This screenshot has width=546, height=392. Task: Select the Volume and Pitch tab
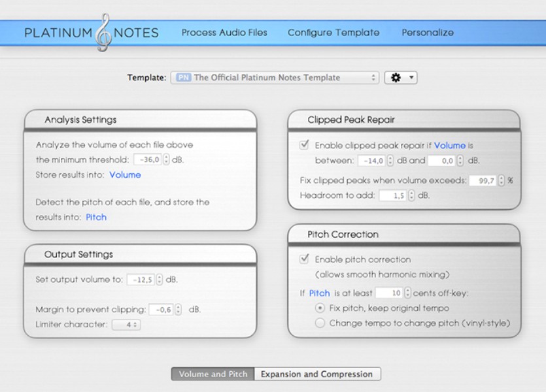(213, 374)
